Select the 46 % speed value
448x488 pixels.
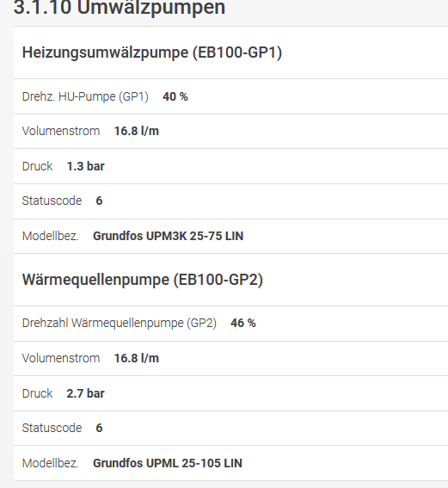(243, 323)
